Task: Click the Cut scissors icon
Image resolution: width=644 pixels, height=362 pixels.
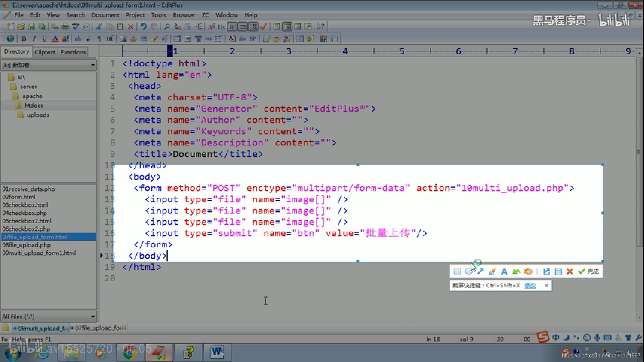Action: coord(99,26)
